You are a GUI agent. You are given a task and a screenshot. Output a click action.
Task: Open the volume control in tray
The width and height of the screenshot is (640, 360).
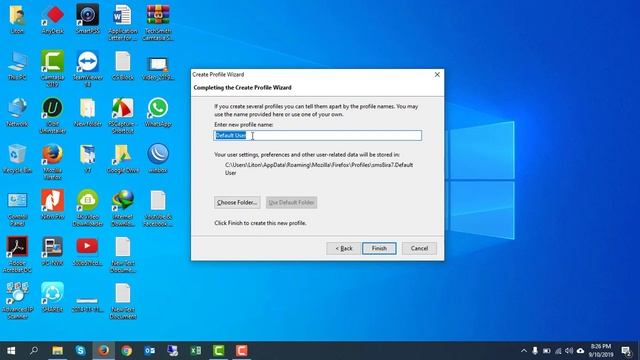(569, 351)
